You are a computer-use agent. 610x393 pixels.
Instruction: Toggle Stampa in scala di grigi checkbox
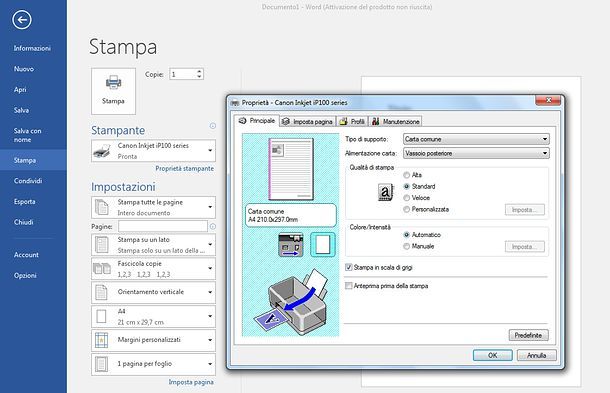coord(349,267)
